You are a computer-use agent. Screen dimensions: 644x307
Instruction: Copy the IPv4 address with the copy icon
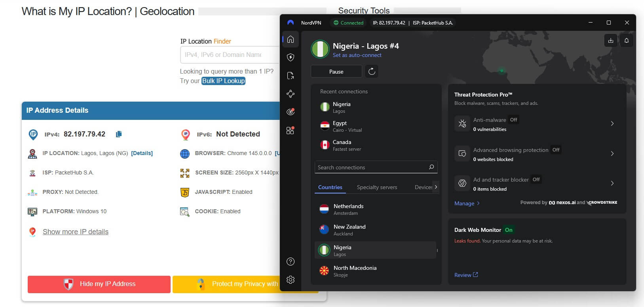pyautogui.click(x=118, y=134)
